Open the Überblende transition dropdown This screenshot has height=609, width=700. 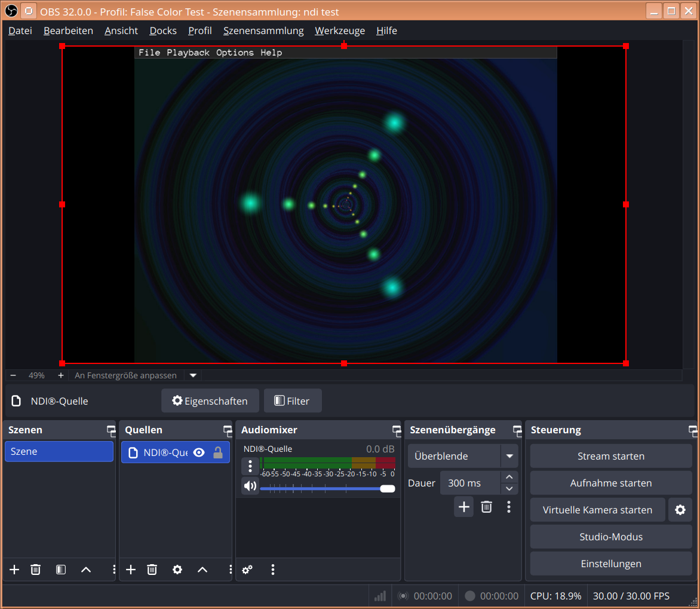click(x=509, y=456)
